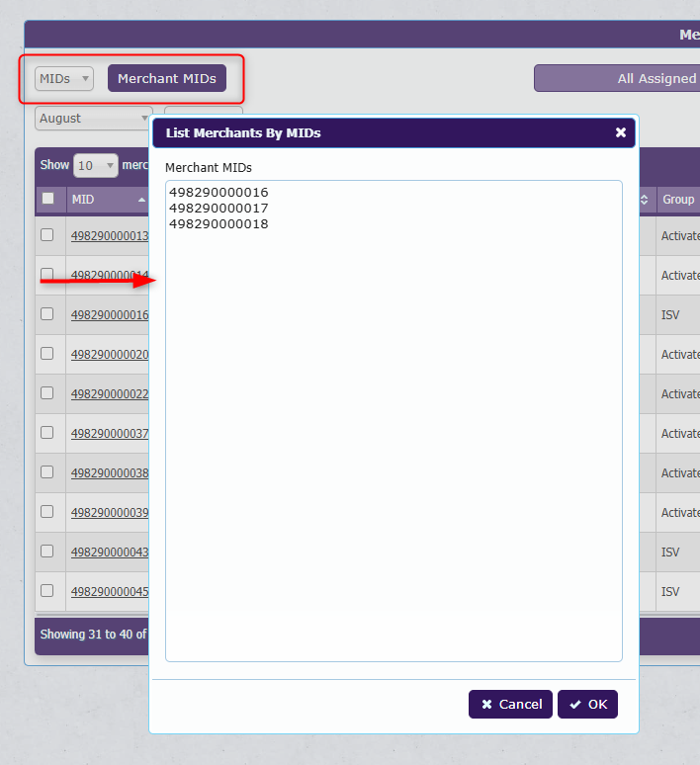Close the List Merchants By MIDs dialog
The height and width of the screenshot is (765, 700).
click(x=621, y=132)
